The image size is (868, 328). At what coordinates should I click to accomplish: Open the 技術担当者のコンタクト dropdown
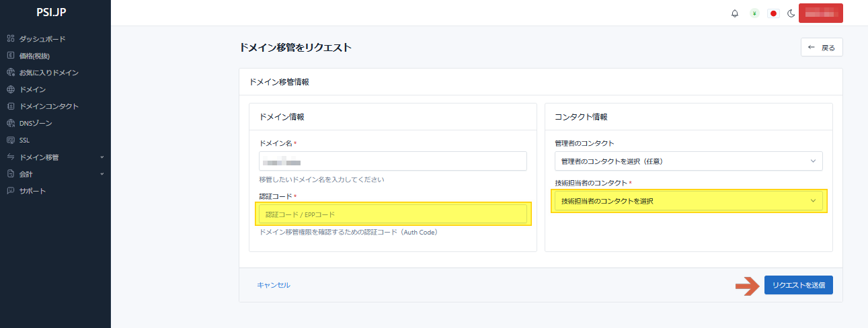click(688, 201)
